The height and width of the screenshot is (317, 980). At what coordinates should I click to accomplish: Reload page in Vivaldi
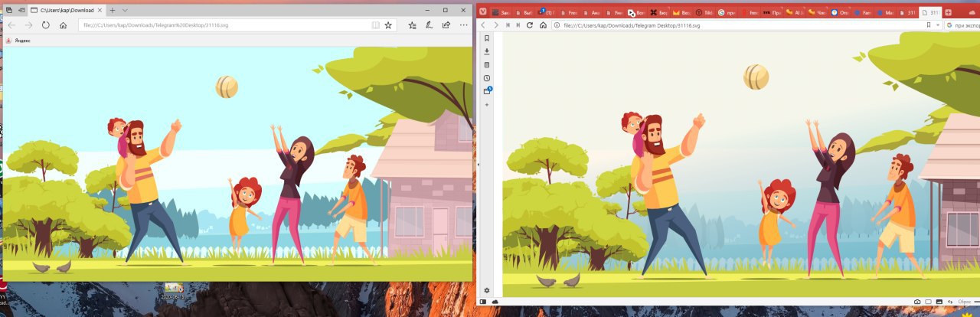tap(529, 25)
